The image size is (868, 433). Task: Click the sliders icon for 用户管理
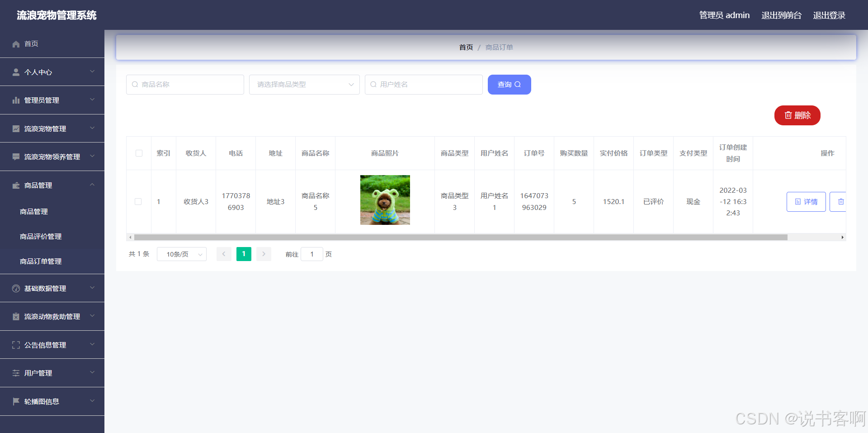(x=16, y=373)
